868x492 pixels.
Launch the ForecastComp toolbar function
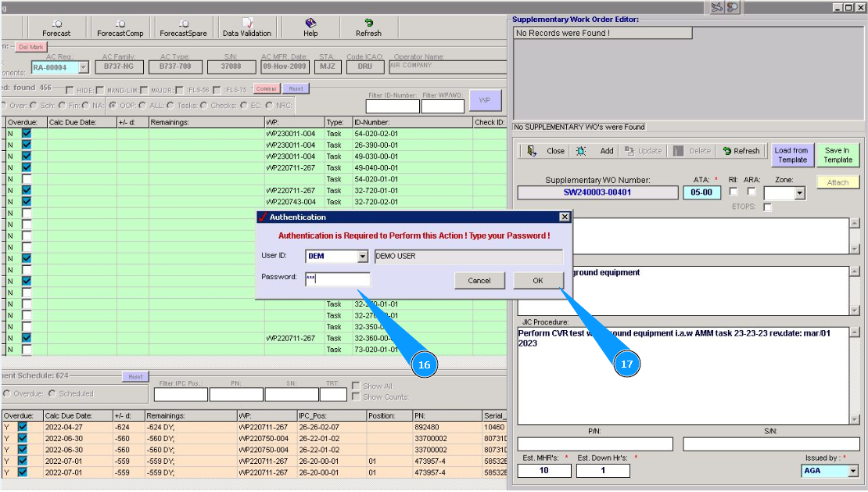click(x=120, y=27)
